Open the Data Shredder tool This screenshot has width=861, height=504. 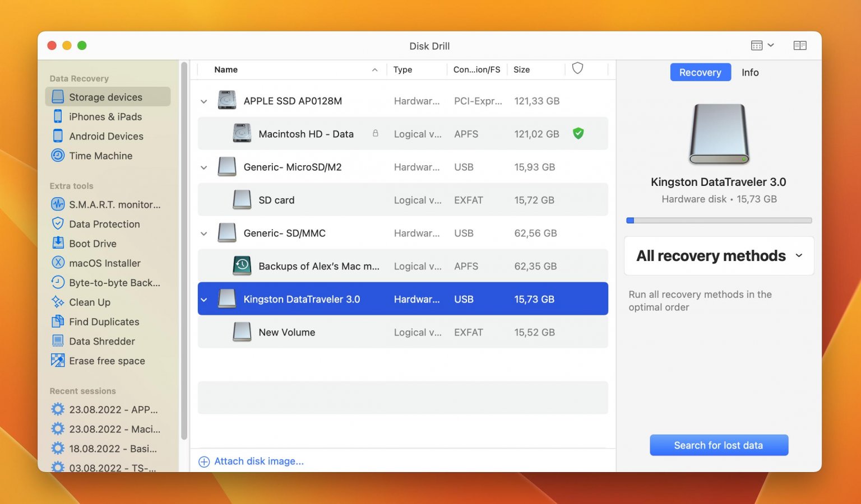101,342
